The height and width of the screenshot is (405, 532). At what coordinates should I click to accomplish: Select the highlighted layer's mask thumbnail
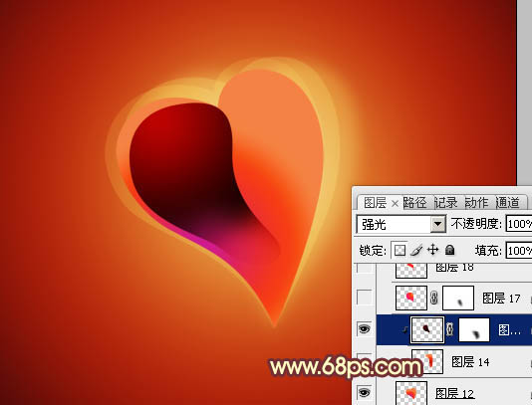click(x=474, y=329)
